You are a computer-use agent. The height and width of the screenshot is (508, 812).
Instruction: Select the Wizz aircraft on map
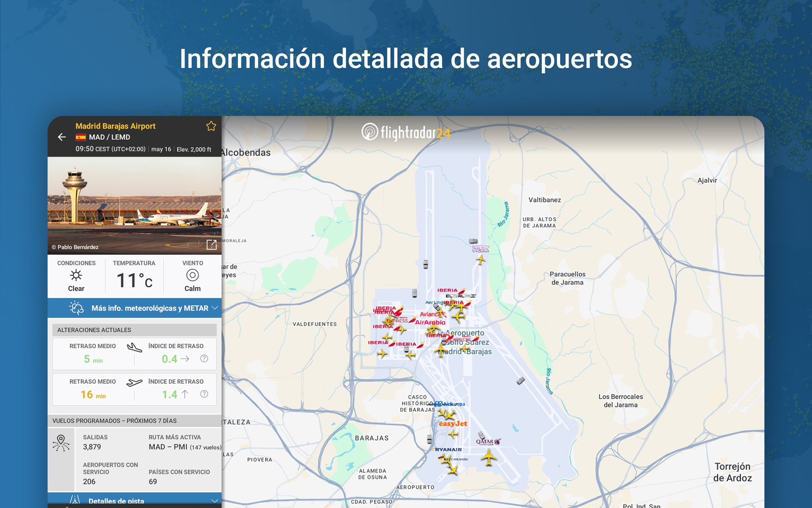[481, 259]
